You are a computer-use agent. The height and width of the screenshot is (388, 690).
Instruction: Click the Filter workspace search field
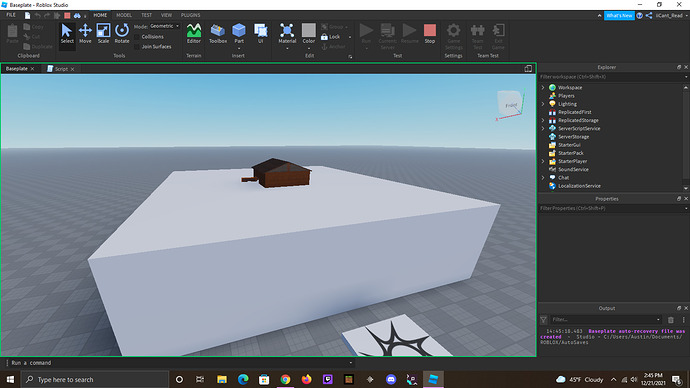pyautogui.click(x=612, y=77)
